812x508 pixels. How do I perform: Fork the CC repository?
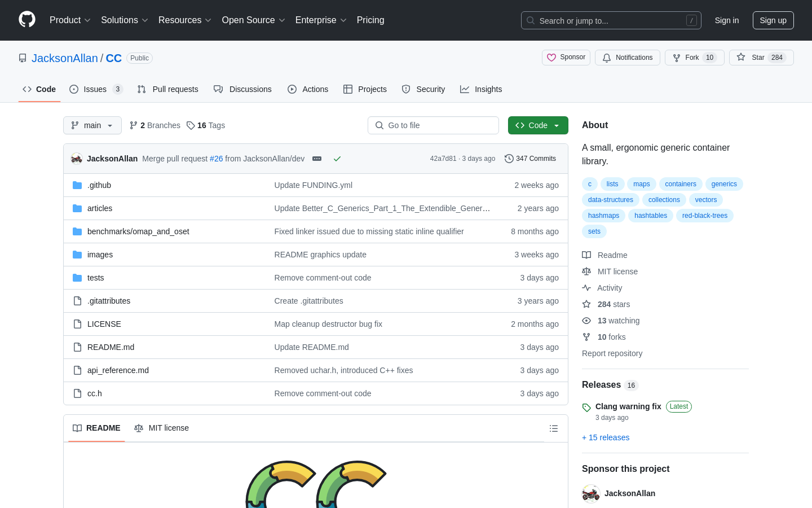coord(695,58)
